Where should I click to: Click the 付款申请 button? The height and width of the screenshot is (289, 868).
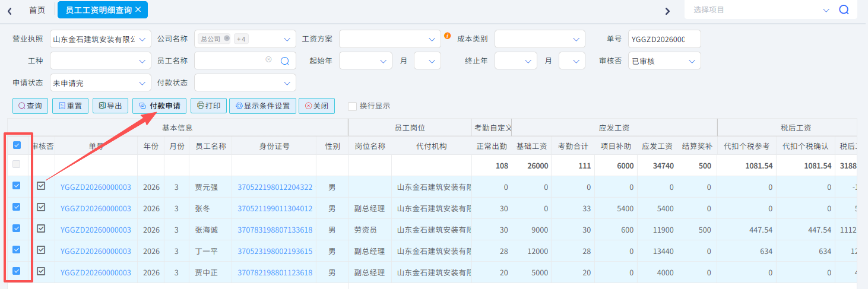(159, 106)
